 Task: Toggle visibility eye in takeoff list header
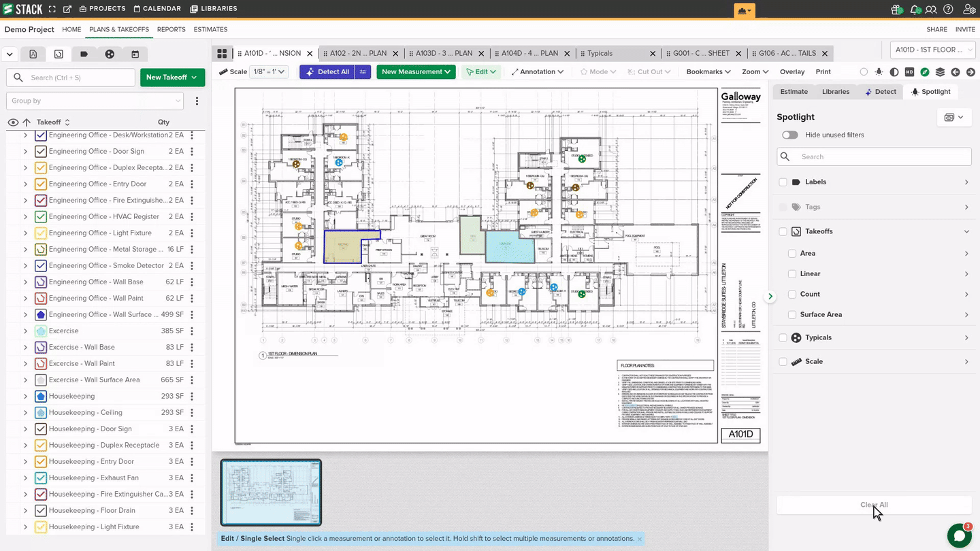point(13,122)
